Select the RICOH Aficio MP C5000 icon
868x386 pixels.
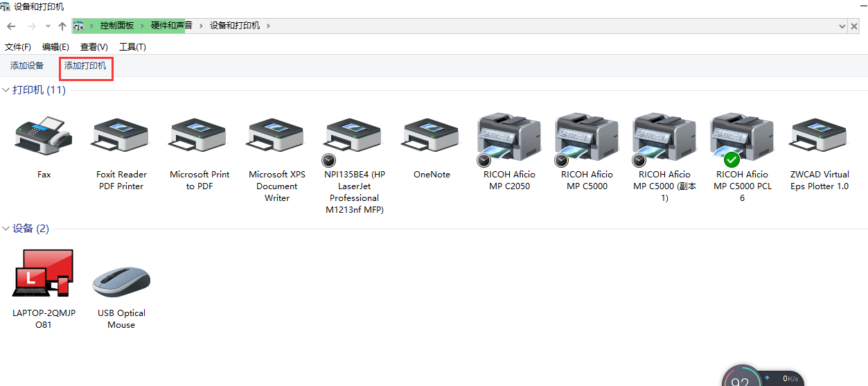tap(587, 139)
